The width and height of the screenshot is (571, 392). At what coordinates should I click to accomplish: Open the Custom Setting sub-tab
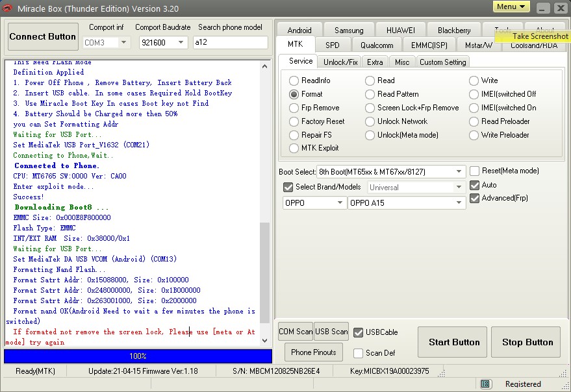pos(442,62)
